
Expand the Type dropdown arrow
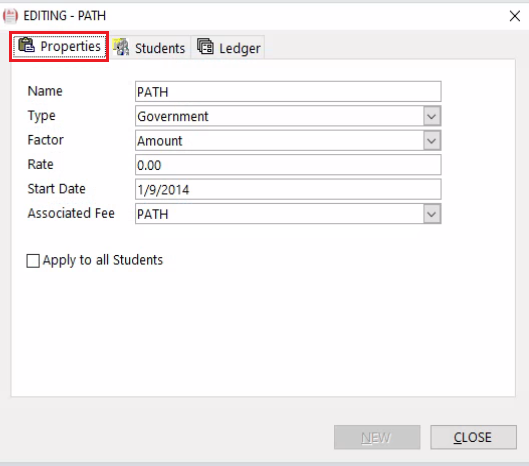(x=431, y=116)
